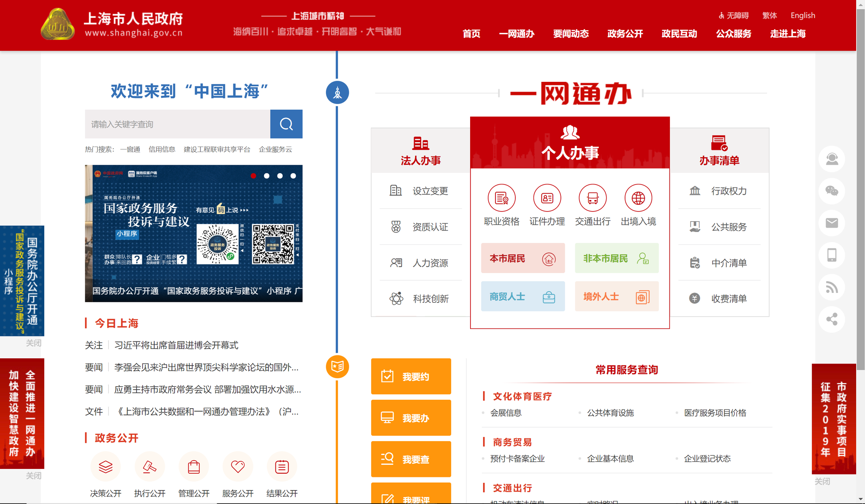Screen dimensions: 865x504
Task: Select the 服务公开 heart icon
Action: pos(238,466)
